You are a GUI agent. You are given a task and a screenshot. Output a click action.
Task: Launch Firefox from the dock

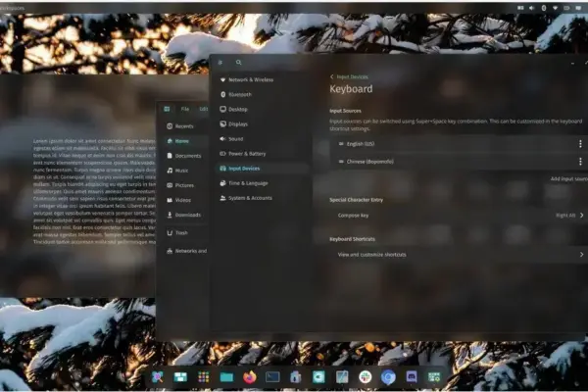(x=249, y=377)
